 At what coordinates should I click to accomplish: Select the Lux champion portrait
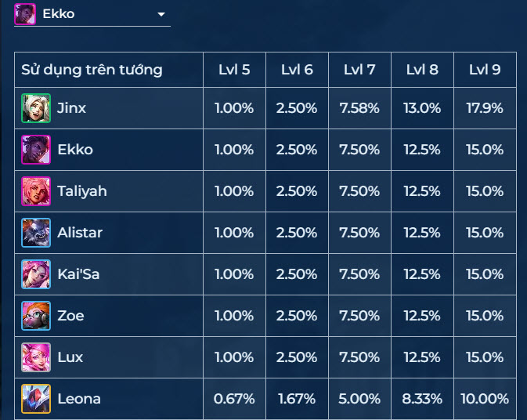pyautogui.click(x=36, y=357)
